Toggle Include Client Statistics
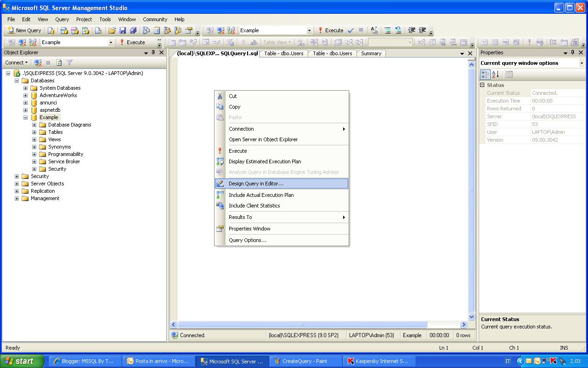The height and width of the screenshot is (368, 588). (282, 206)
